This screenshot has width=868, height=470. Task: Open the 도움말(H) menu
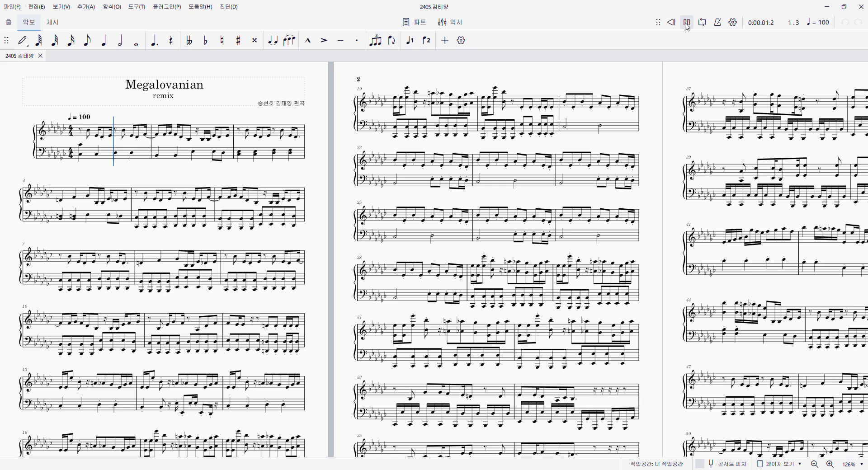[200, 7]
